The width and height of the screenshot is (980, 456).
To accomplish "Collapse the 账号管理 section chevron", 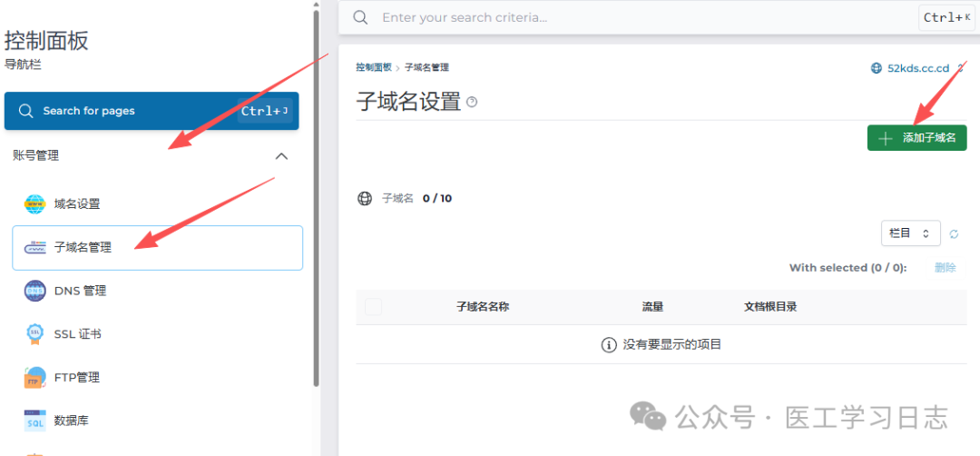I will pos(282,155).
